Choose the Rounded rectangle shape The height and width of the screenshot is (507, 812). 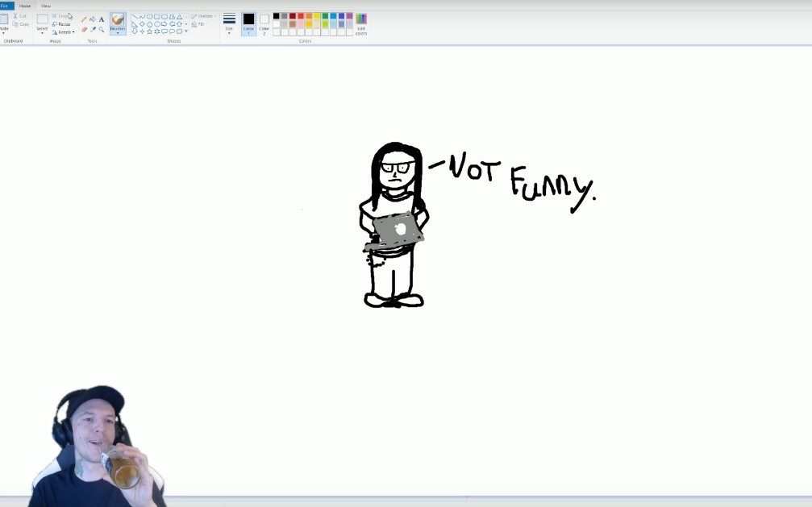[164, 17]
